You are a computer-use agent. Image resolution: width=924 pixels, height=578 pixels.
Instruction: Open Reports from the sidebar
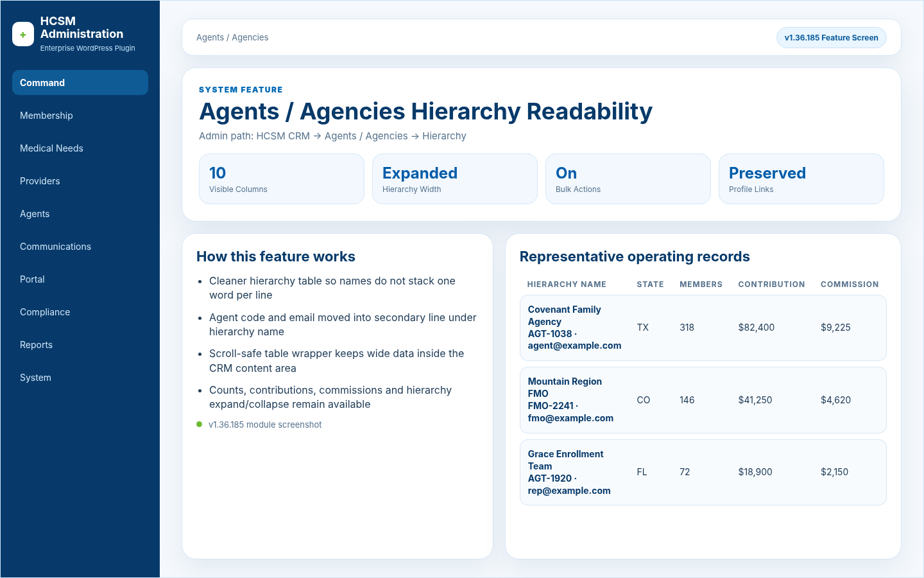point(80,345)
